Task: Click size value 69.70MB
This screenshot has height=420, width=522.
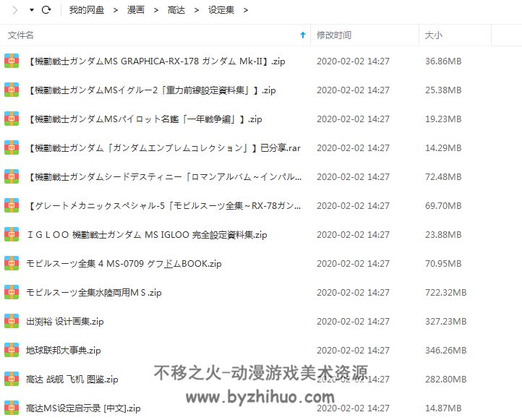Action: pos(443,206)
